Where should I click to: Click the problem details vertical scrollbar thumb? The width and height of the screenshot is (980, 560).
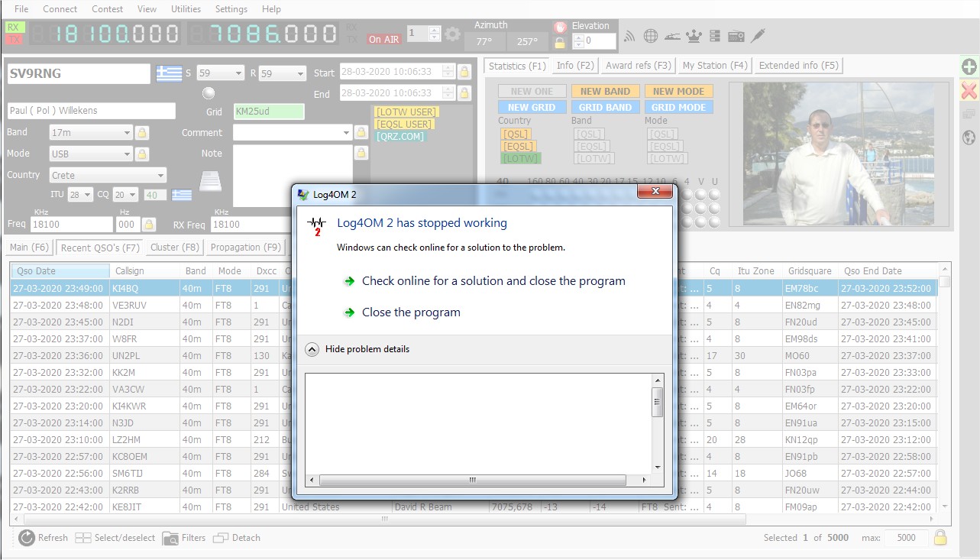[x=657, y=402]
